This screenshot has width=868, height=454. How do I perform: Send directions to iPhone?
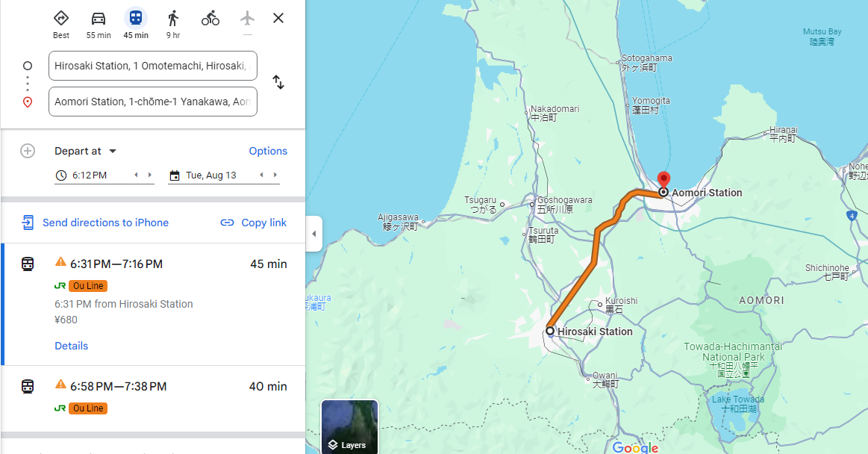(x=95, y=223)
